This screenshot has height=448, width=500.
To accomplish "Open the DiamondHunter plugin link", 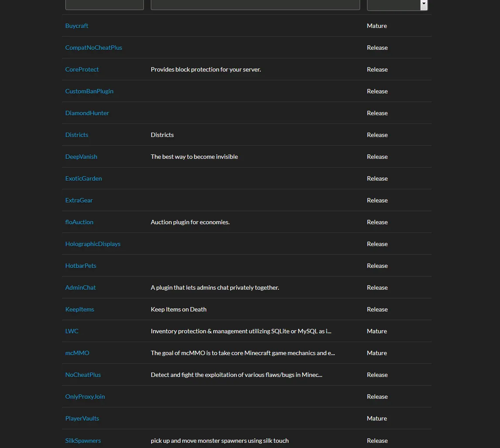I will click(x=87, y=113).
